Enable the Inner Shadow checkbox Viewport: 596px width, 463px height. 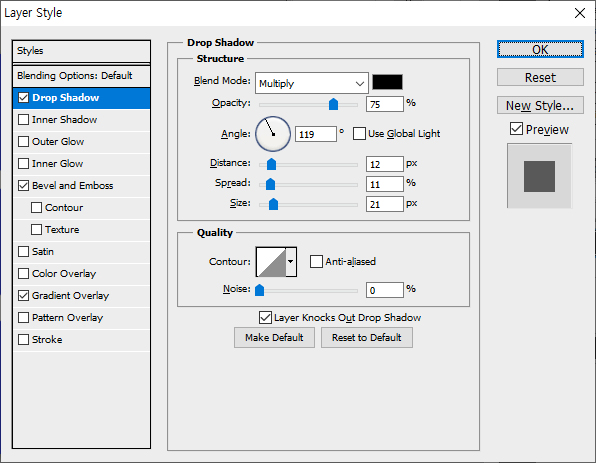pyautogui.click(x=24, y=120)
